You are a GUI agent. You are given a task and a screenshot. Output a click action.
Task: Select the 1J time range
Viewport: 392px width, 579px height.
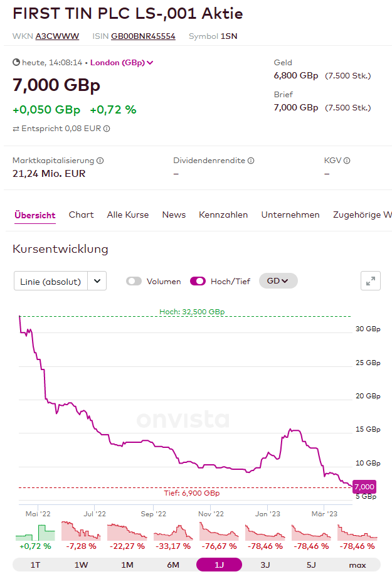point(219,565)
